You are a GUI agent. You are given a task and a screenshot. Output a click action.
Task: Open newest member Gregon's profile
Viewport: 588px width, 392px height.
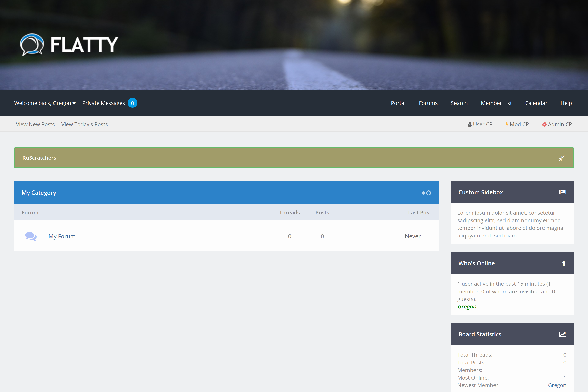point(557,385)
